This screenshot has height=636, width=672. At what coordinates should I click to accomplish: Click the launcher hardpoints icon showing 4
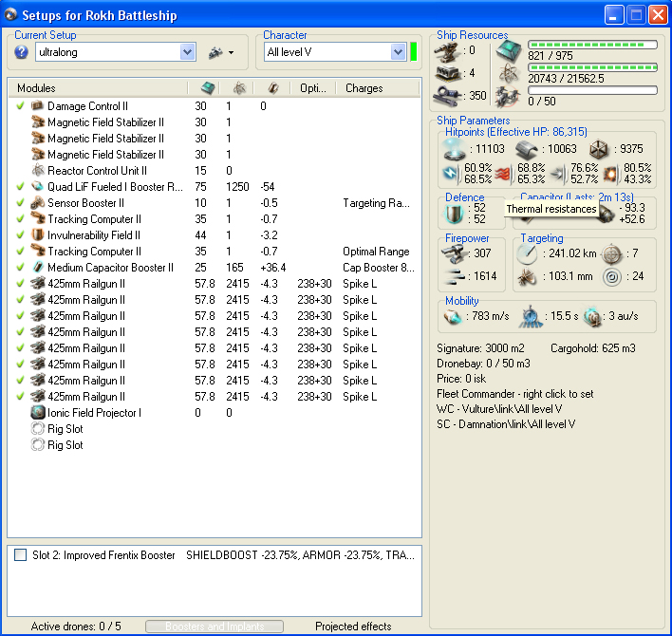pos(447,74)
